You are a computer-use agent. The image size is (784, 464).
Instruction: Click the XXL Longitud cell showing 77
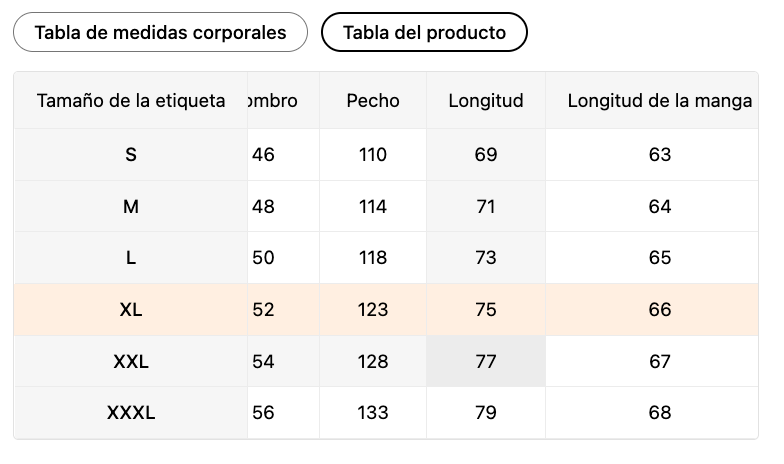[486, 362]
